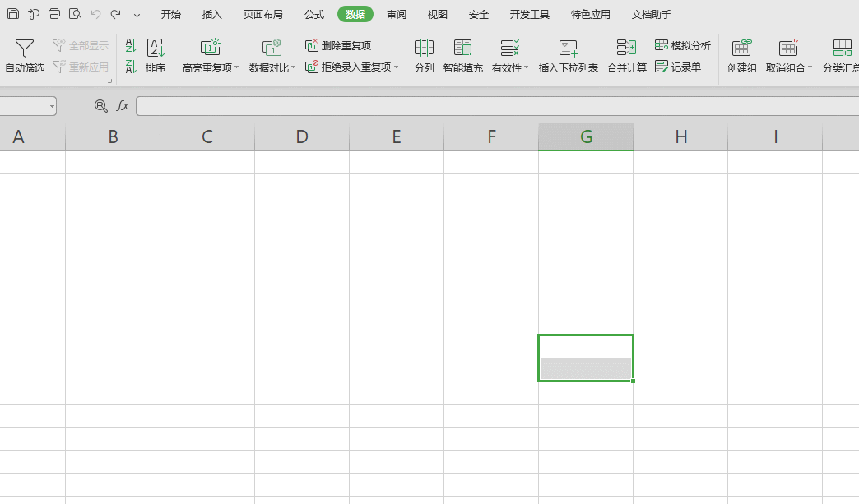The image size is (859, 504).
Task: Click the 高亮重复项 highlight duplicates icon
Action: [x=210, y=48]
